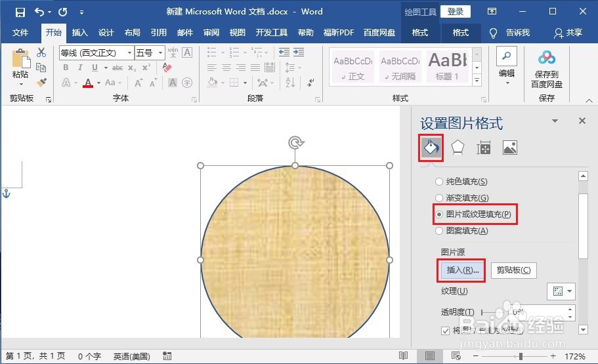Click the Sort A-Z icon

coord(290,83)
